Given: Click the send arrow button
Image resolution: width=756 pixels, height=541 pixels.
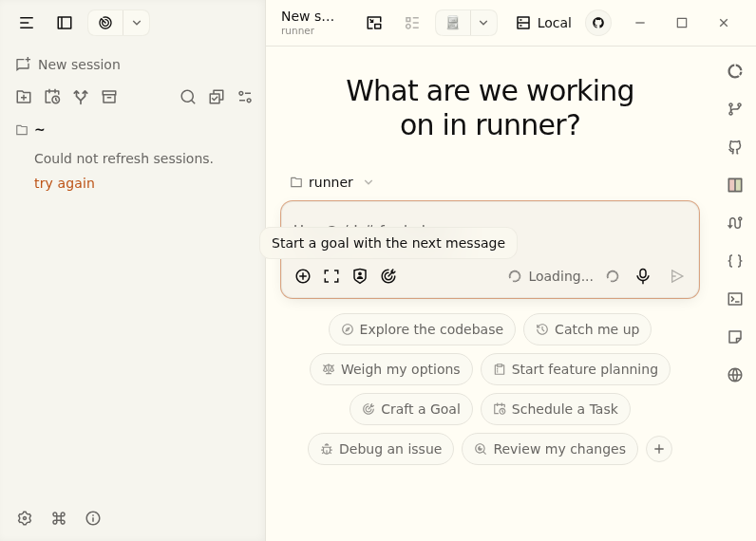Looking at the screenshot, I should click(677, 276).
